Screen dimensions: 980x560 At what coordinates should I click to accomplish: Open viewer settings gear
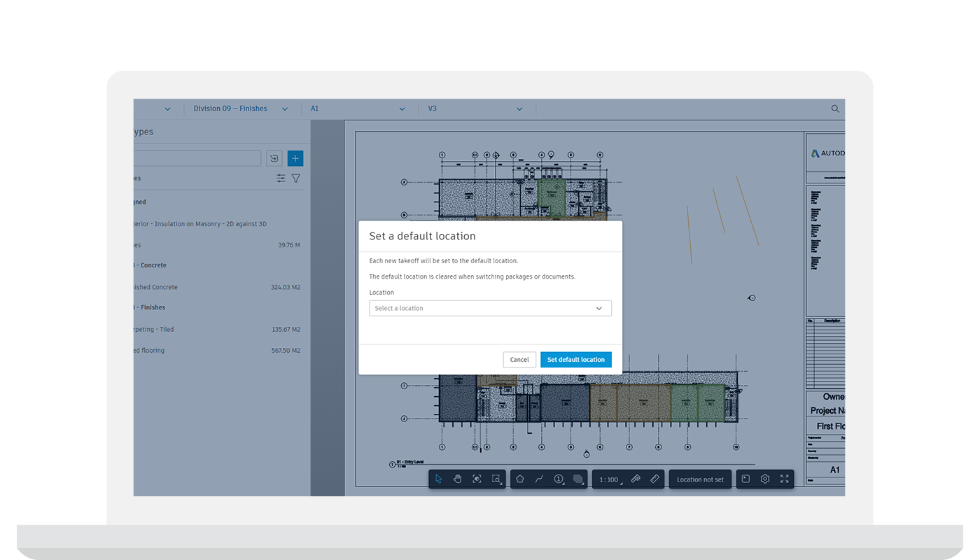pos(765,479)
